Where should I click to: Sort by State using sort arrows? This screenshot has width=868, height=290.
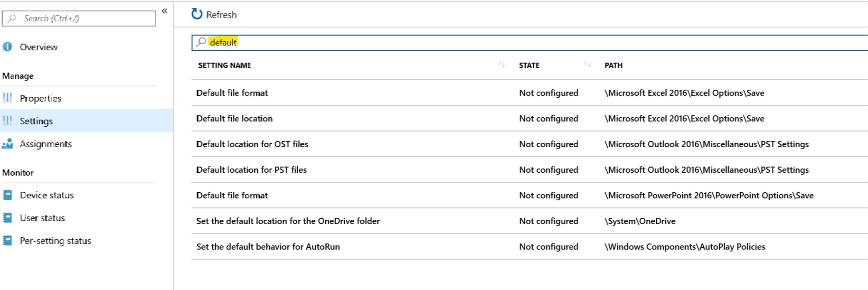click(587, 65)
